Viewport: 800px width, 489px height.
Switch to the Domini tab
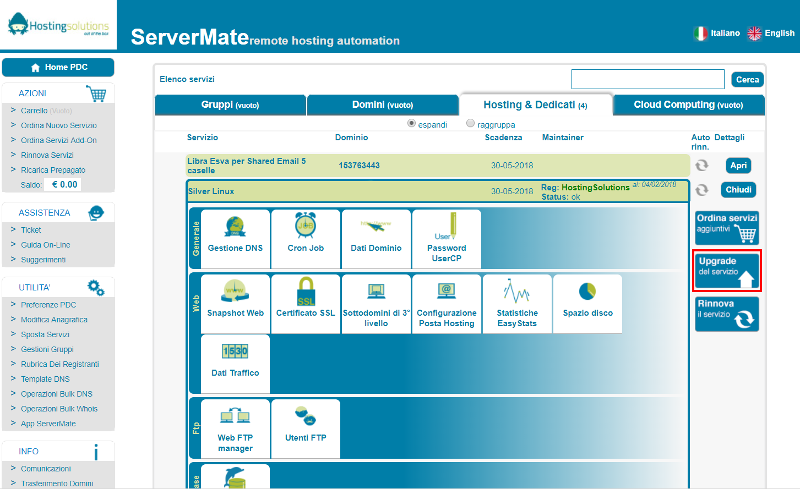pyautogui.click(x=383, y=105)
